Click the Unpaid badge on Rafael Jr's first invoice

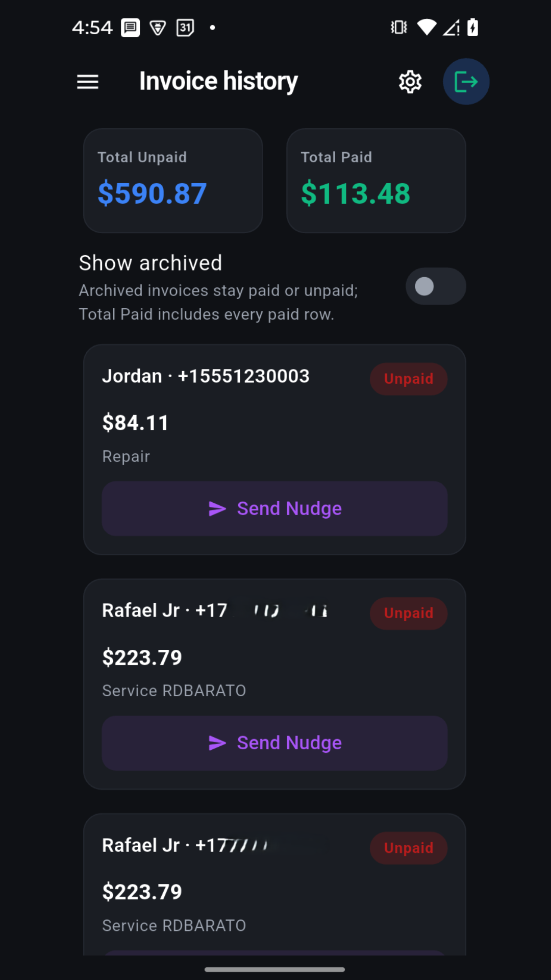click(408, 613)
